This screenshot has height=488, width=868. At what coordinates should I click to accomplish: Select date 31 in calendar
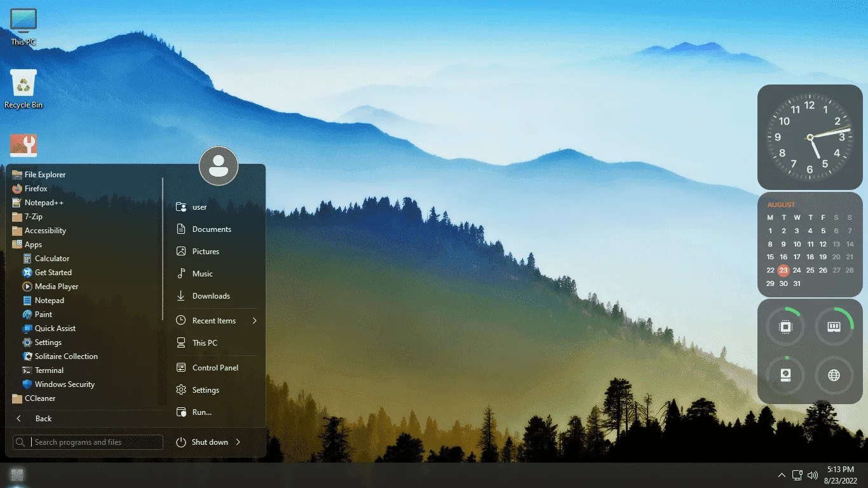(x=797, y=284)
